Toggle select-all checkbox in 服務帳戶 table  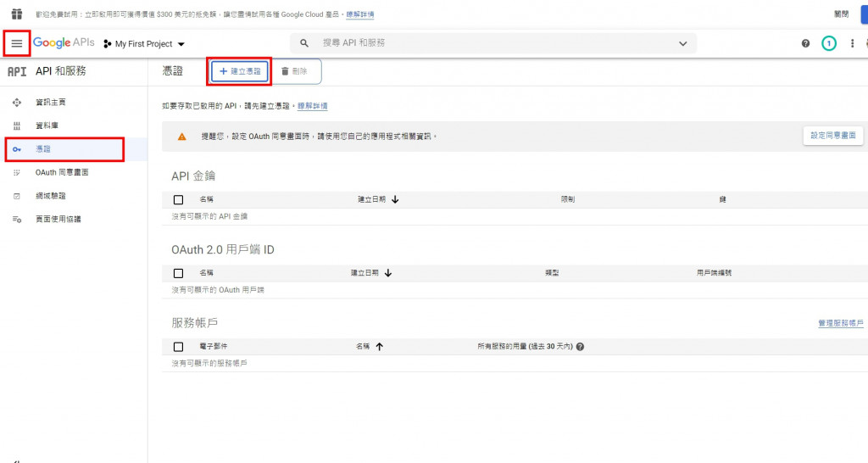[178, 347]
